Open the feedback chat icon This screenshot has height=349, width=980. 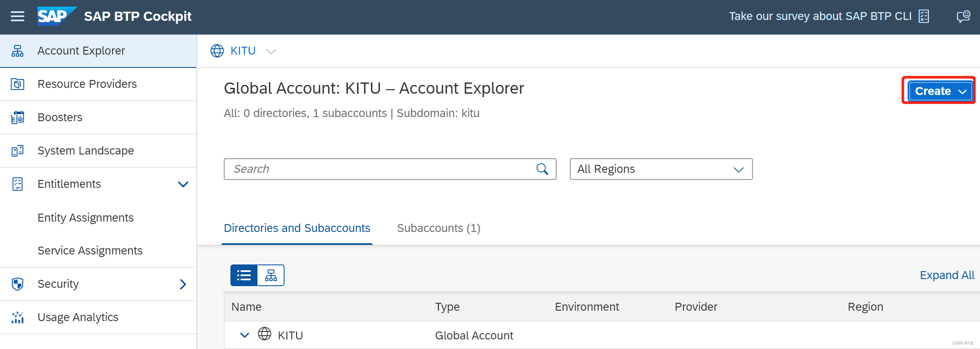pos(963,17)
